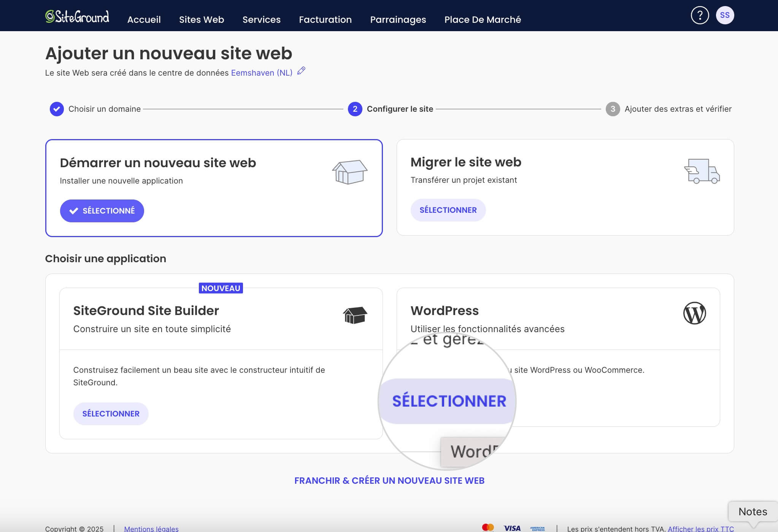Image resolution: width=778 pixels, height=532 pixels.
Task: Click the moving truck migration icon
Action: tap(702, 171)
